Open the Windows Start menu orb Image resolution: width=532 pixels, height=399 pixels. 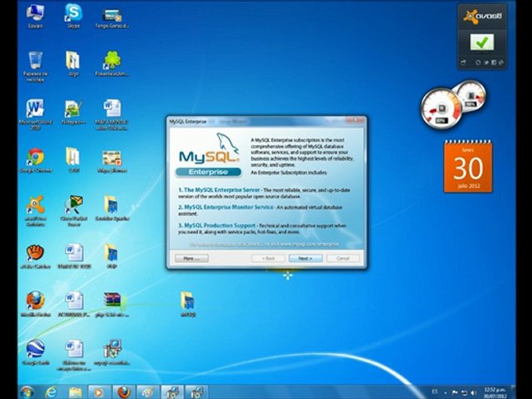[x=27, y=392]
